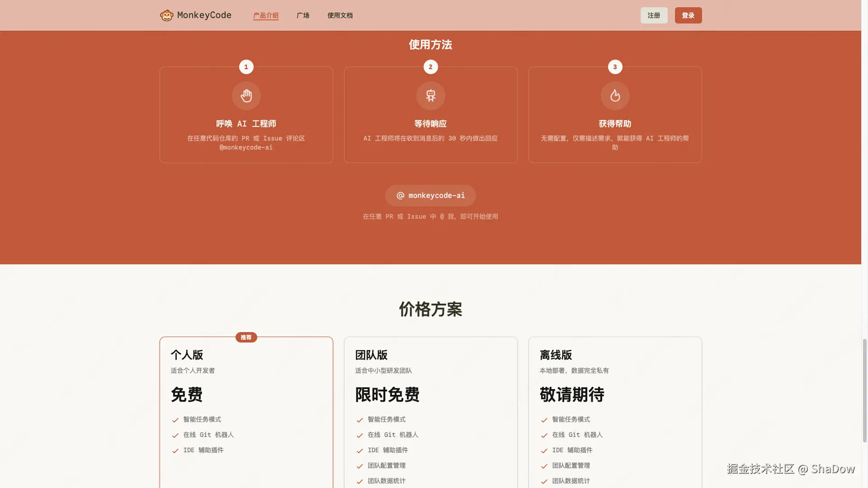
Task: Select the 团队版 限时免费 pricing heading
Action: coord(387,394)
